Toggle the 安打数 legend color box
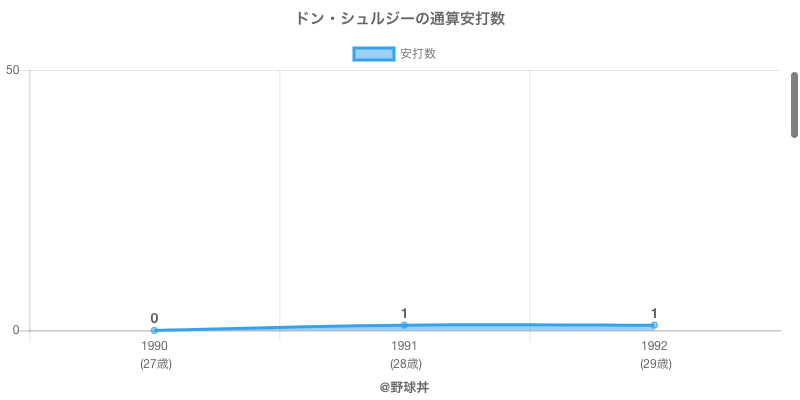 click(373, 54)
